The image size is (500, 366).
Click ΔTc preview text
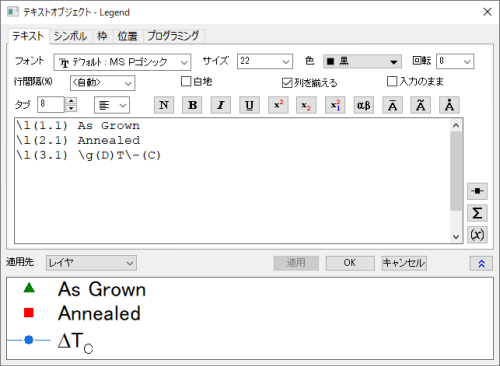click(x=75, y=342)
